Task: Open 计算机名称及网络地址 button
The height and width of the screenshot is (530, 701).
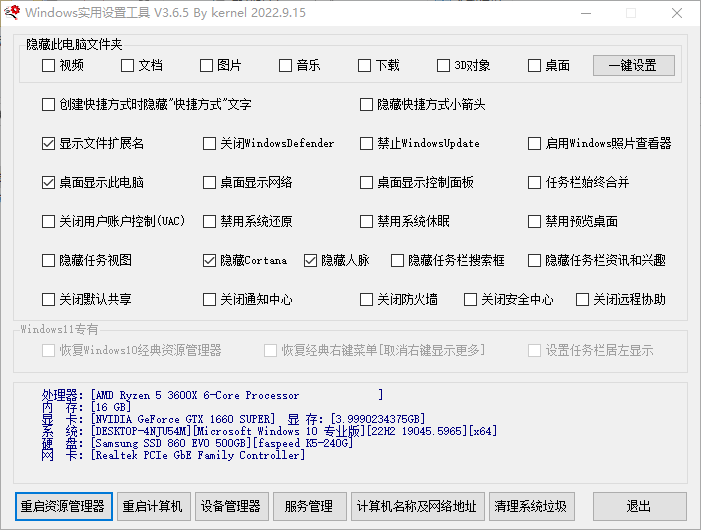Action: 418,506
